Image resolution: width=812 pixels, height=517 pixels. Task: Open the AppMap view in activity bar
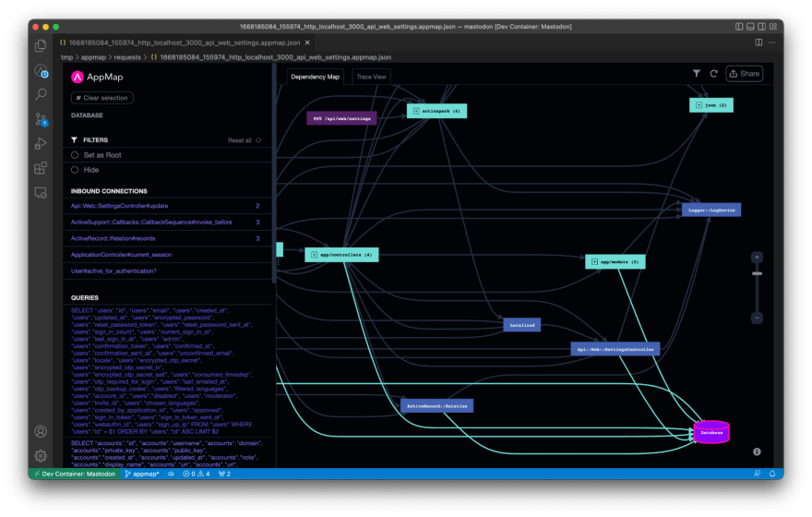click(41, 70)
